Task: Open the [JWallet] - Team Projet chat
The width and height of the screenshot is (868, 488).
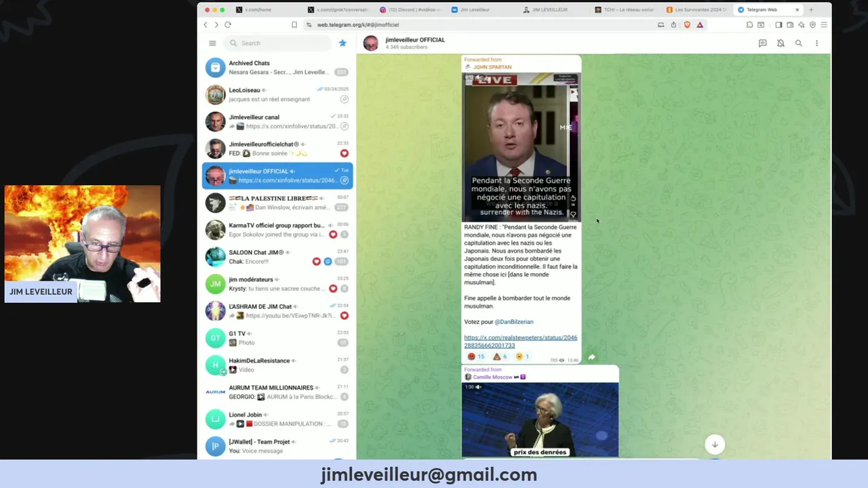Action: tap(277, 446)
